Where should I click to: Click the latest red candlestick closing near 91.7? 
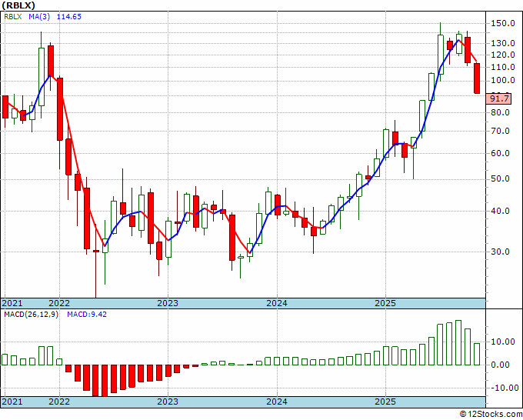(477, 78)
